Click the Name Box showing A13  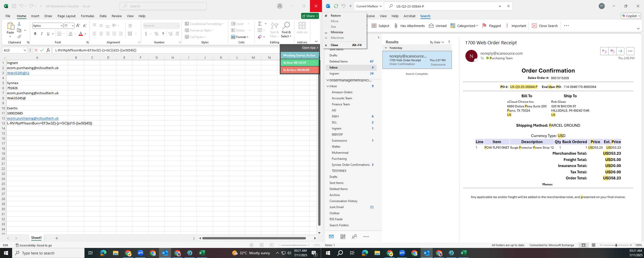pos(15,50)
